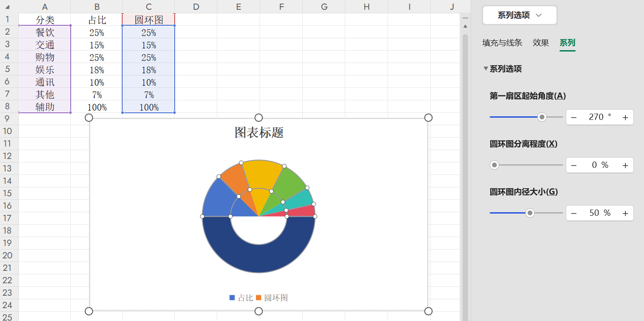Image resolution: width=644 pixels, height=321 pixels.
Task: Collapse the 系列选项 section triangle
Action: [485, 69]
